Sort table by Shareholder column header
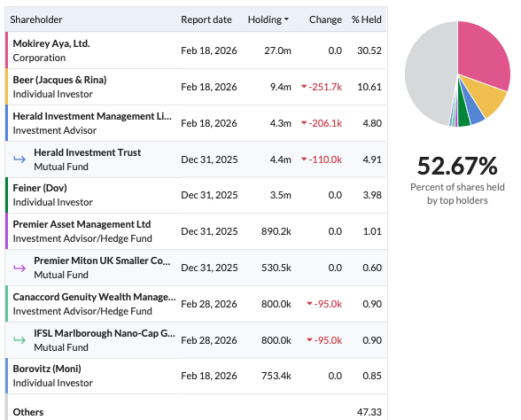Viewport: 521px width, 420px height. (36, 19)
